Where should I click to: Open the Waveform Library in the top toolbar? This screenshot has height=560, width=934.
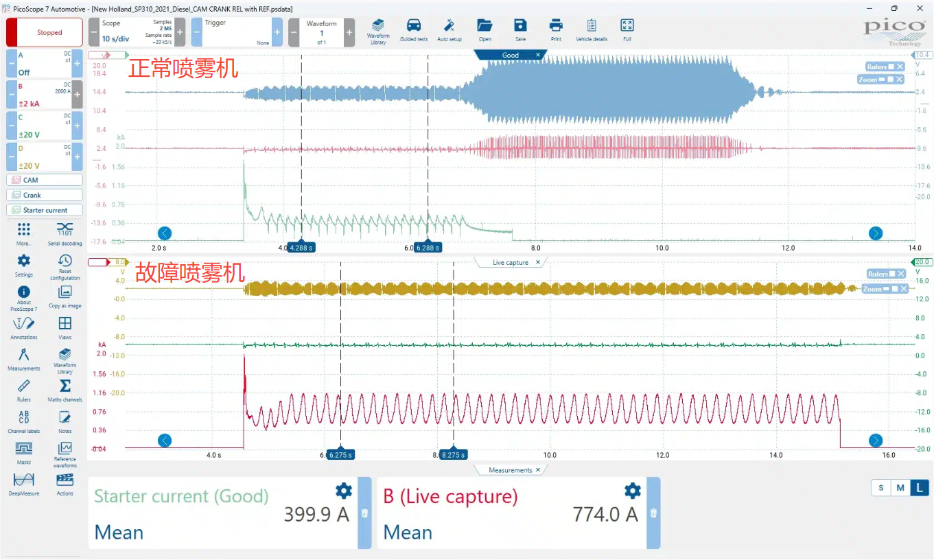(x=378, y=30)
